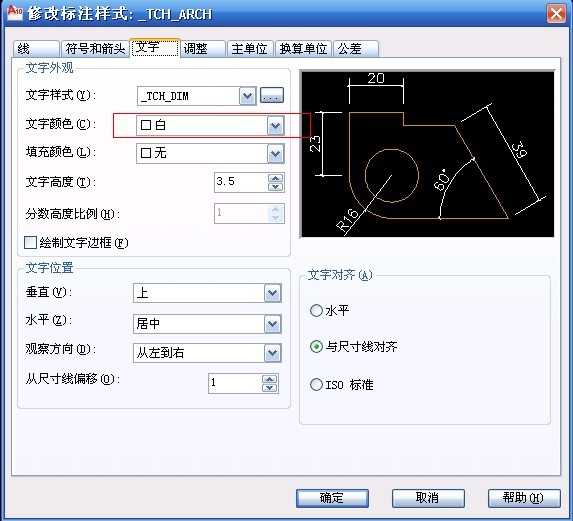Click the white color swatch in 文字颜色
This screenshot has height=521, width=573.
145,125
